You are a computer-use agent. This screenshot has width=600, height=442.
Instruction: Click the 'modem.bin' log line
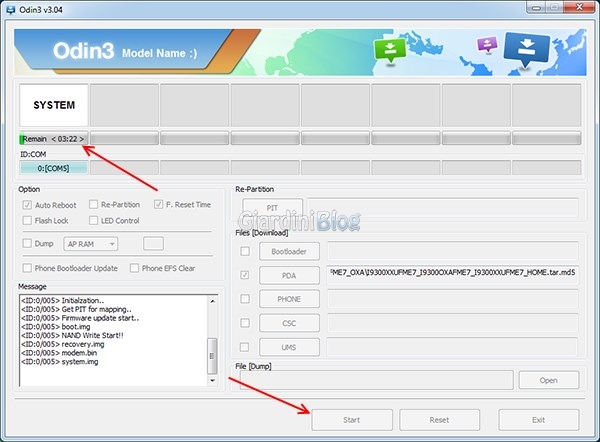(59, 353)
